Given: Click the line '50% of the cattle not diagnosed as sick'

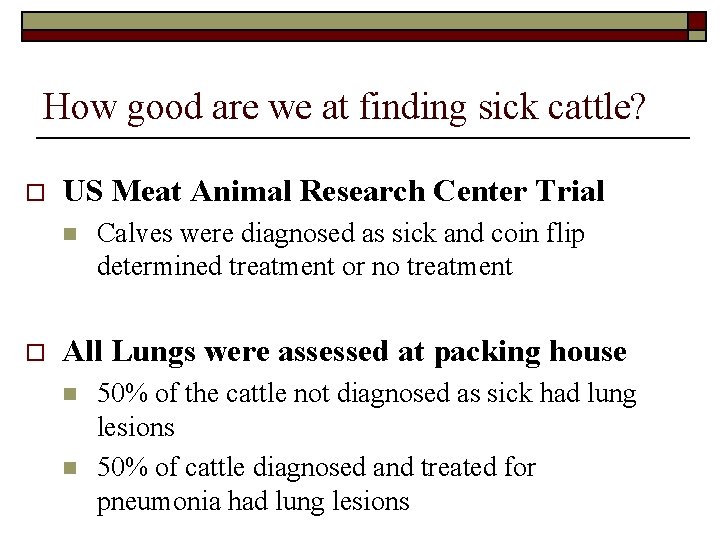Looking at the screenshot, I should (366, 394).
